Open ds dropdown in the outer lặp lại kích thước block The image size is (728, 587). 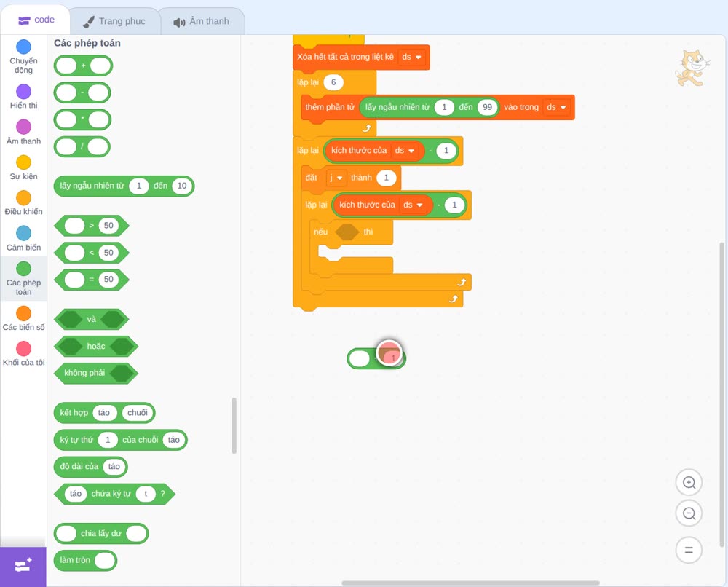tap(405, 151)
